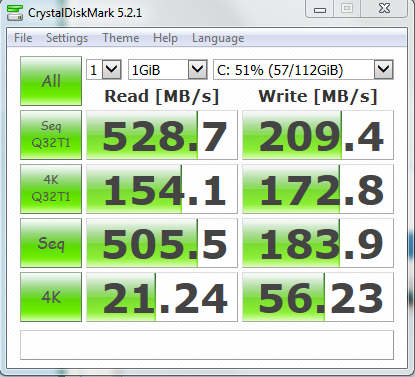This screenshot has height=377, width=415.
Task: Start the Seq Q32T1 benchmark
Action: click(51, 135)
